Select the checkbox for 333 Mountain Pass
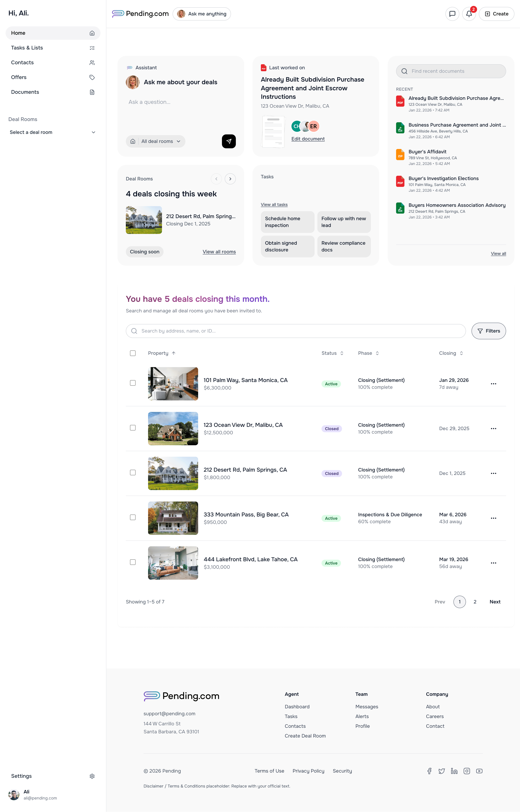 pyautogui.click(x=133, y=517)
